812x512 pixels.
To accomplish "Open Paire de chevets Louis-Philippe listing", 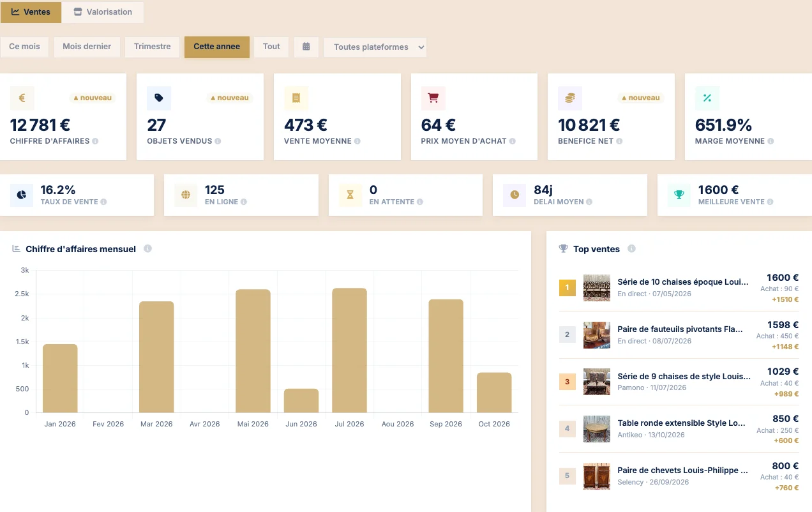I will pyautogui.click(x=683, y=471).
